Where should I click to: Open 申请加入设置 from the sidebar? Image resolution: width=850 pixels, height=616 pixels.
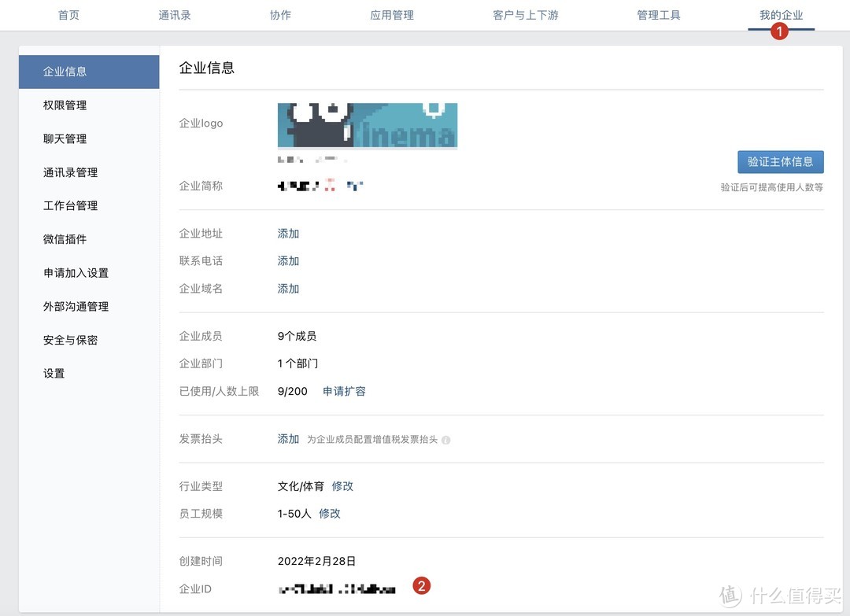click(76, 273)
